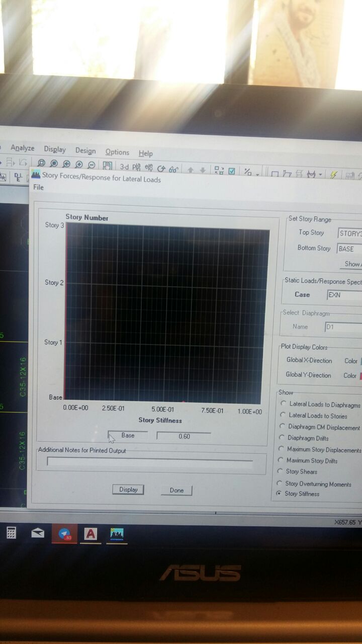Open Telegram from the taskbar
The width and height of the screenshot is (362, 644).
tap(64, 534)
